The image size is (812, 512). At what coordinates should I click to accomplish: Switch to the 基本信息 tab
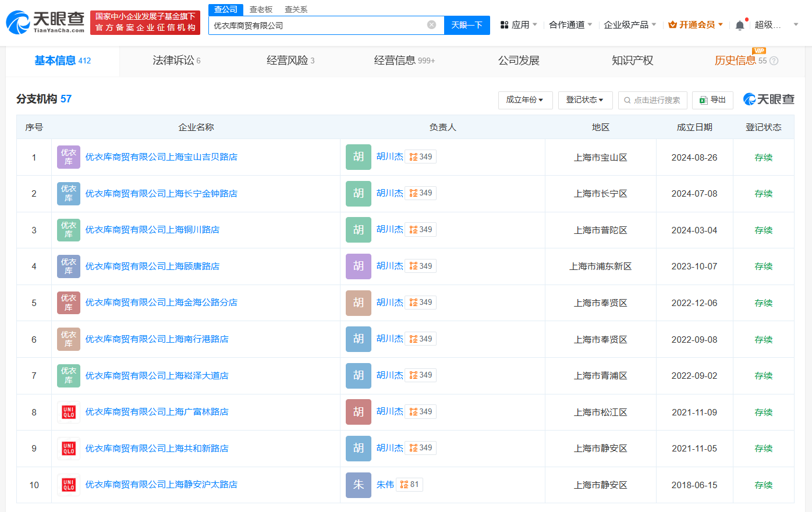click(63, 61)
